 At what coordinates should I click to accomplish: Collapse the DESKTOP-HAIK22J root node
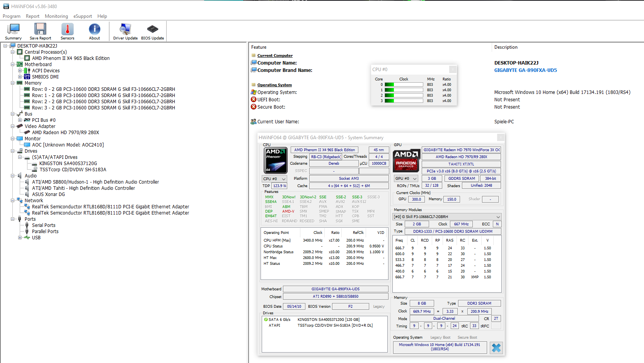pyautogui.click(x=5, y=46)
